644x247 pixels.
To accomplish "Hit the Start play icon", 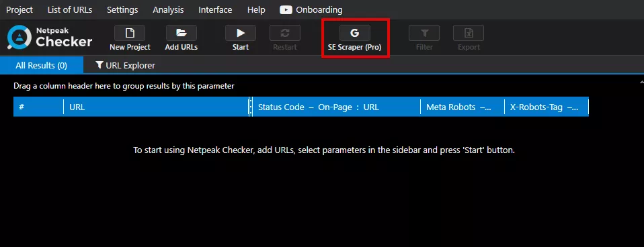I will tap(241, 33).
